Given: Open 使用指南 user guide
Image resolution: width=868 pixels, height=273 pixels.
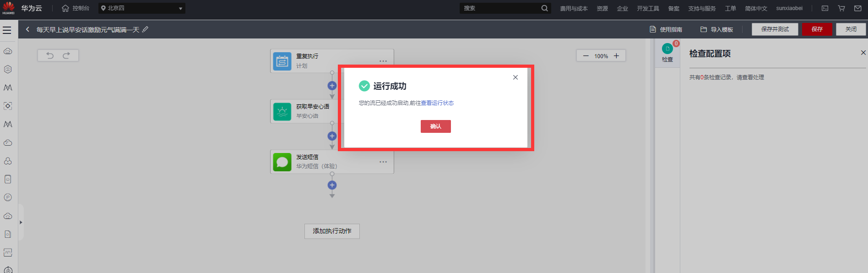Looking at the screenshot, I should 666,29.
